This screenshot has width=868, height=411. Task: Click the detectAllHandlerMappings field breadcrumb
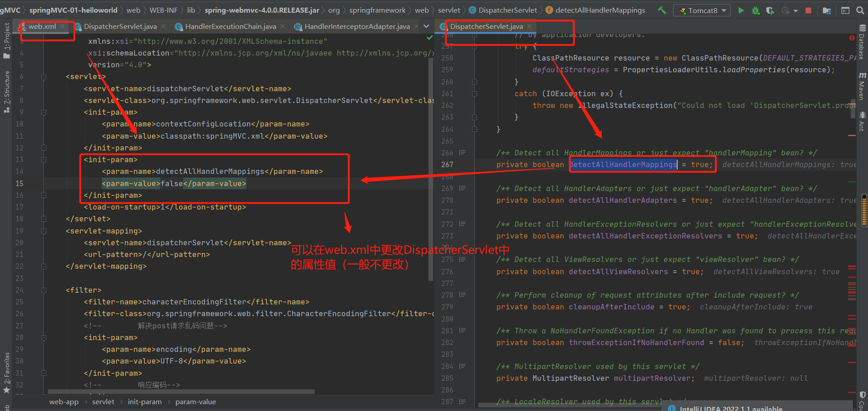coord(595,10)
